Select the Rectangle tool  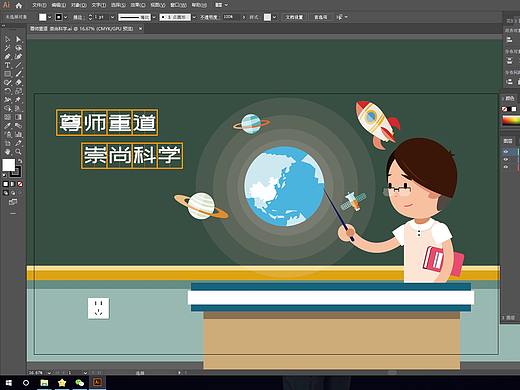[x=7, y=74]
